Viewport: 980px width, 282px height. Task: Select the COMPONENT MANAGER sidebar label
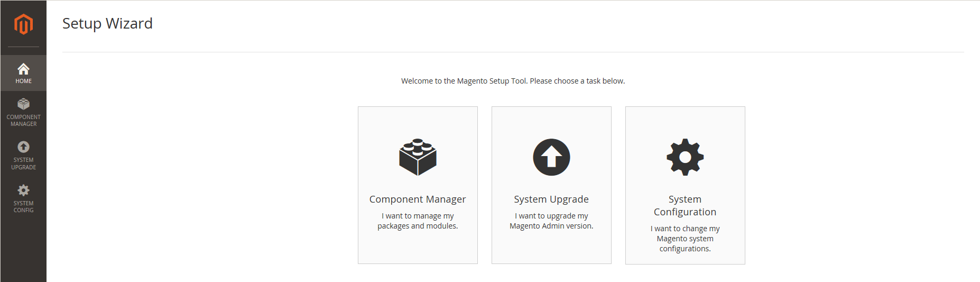[x=23, y=121]
